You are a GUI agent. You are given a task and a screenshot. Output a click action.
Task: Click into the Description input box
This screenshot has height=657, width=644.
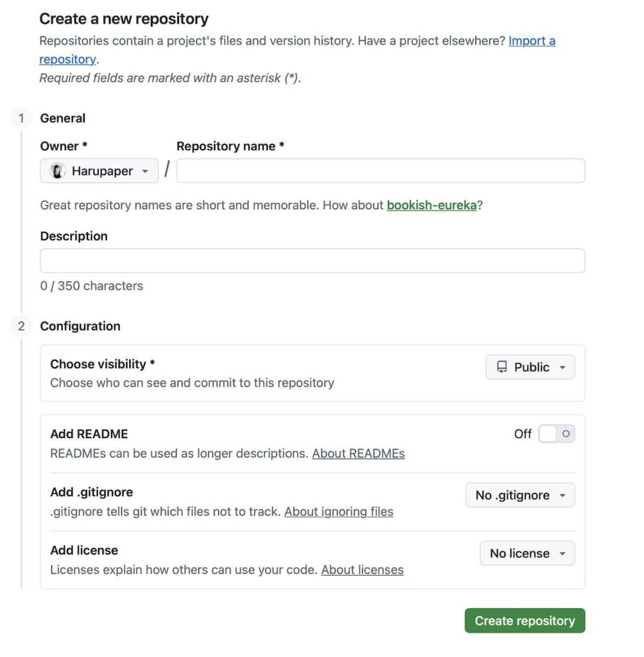coord(312,260)
